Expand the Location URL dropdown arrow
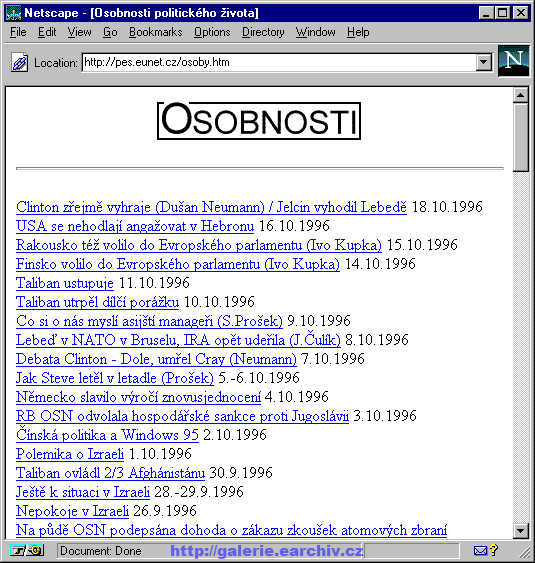 click(x=484, y=62)
